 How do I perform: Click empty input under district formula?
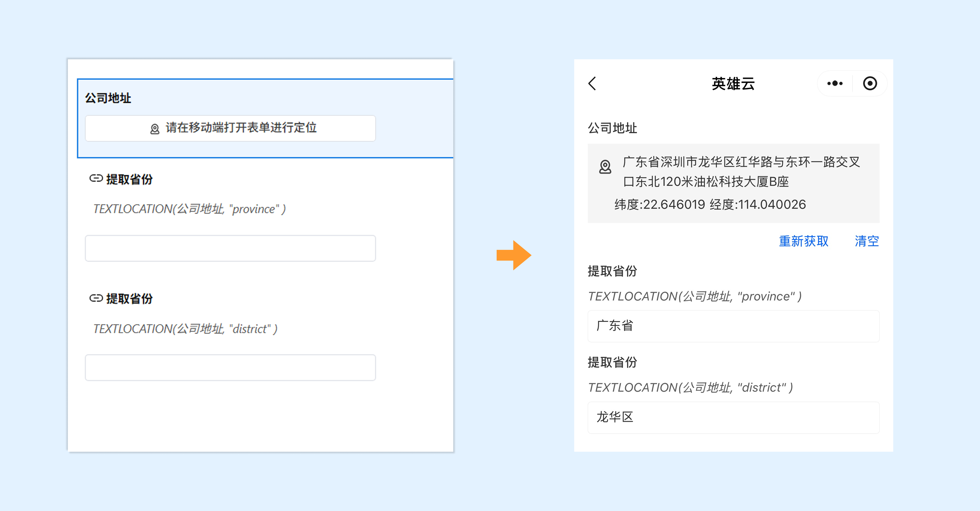230,368
